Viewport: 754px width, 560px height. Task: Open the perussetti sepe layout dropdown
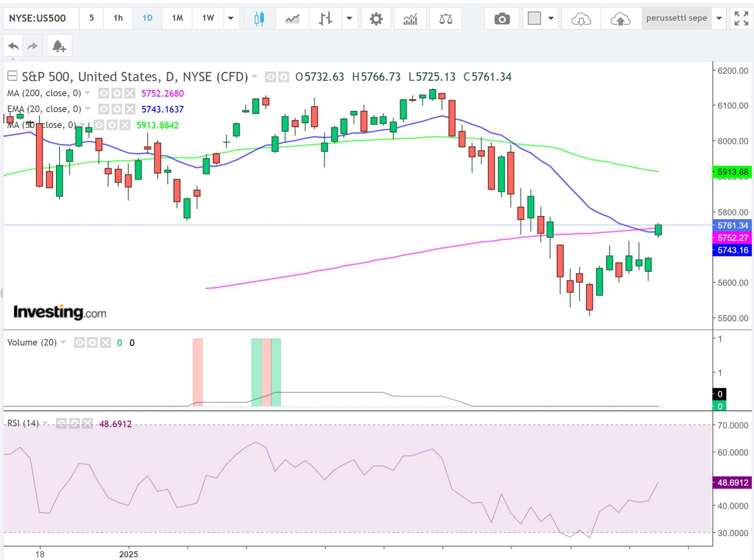(719, 19)
